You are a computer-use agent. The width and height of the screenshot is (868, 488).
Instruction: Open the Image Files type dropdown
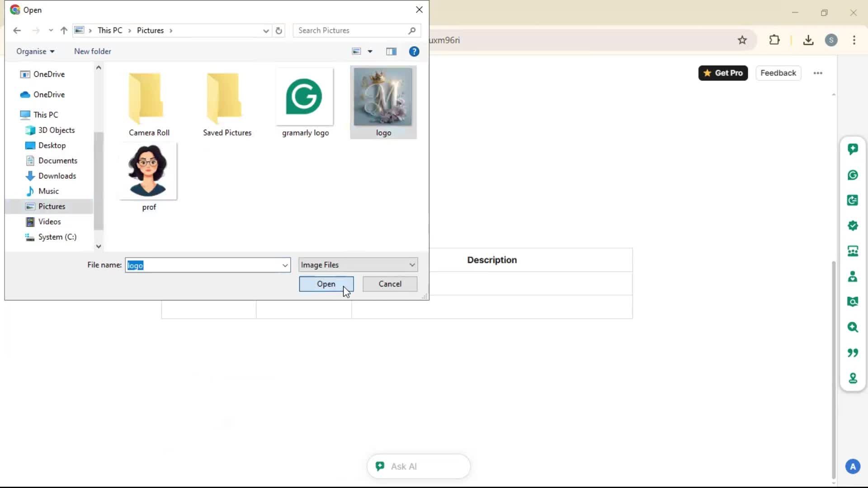coord(358,265)
